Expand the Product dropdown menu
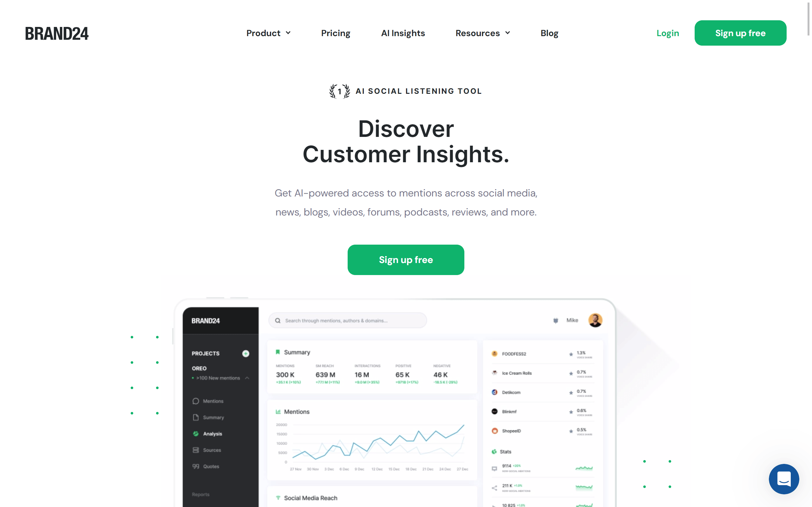Image resolution: width=812 pixels, height=507 pixels. click(x=268, y=33)
